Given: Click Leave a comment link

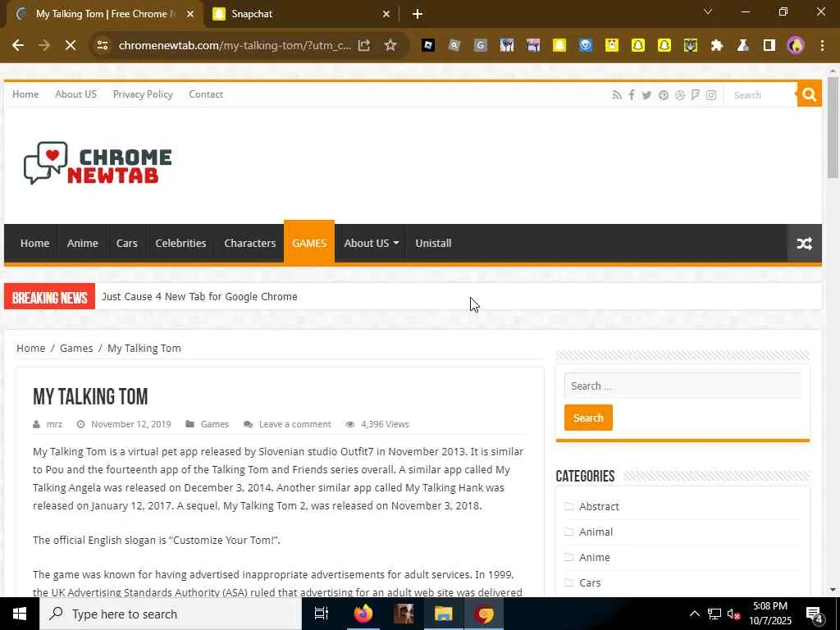Looking at the screenshot, I should coord(295,424).
